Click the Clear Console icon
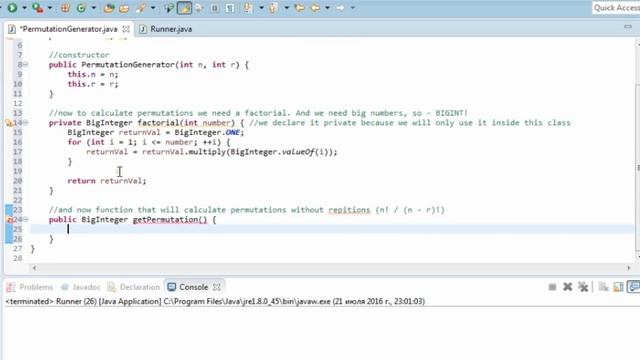Screen dimensions: 640x360 click(603, 287)
